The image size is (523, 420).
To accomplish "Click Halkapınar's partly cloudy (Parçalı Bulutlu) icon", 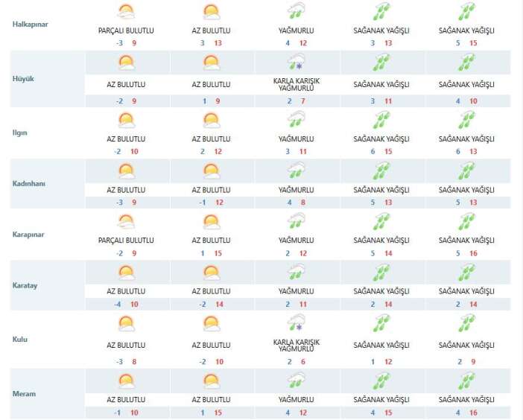I will pos(126,12).
